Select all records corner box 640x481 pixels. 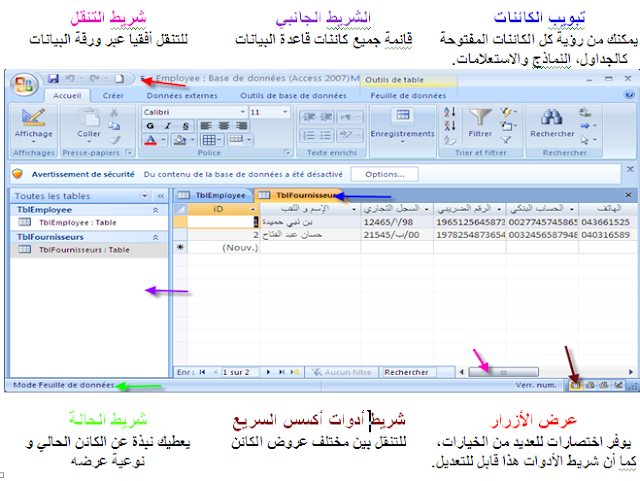click(180, 209)
